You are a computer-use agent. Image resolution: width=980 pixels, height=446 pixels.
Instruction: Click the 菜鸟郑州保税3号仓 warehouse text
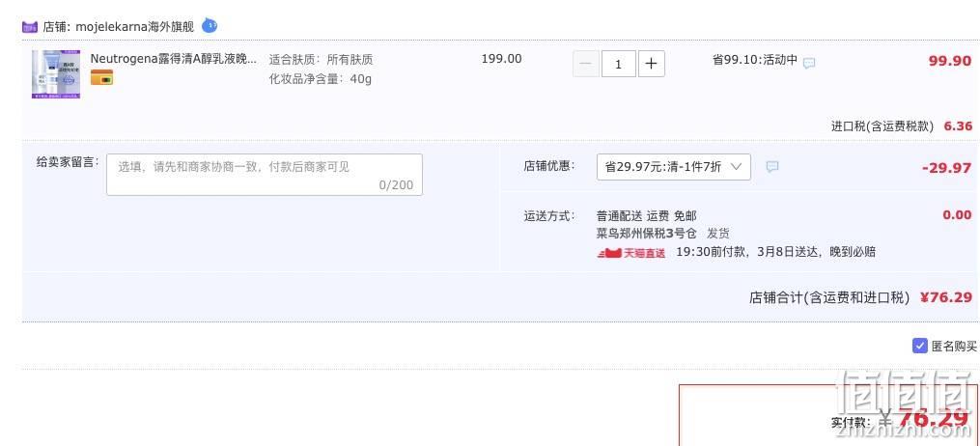[646, 234]
